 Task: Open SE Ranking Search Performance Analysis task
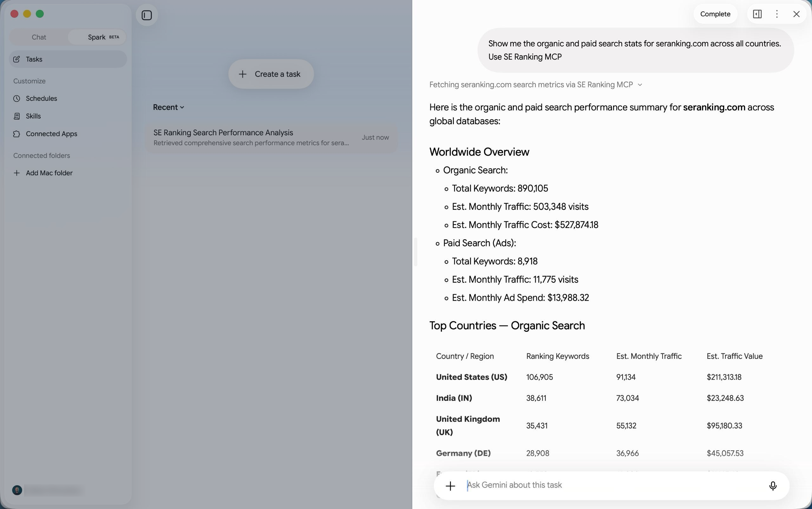point(271,138)
